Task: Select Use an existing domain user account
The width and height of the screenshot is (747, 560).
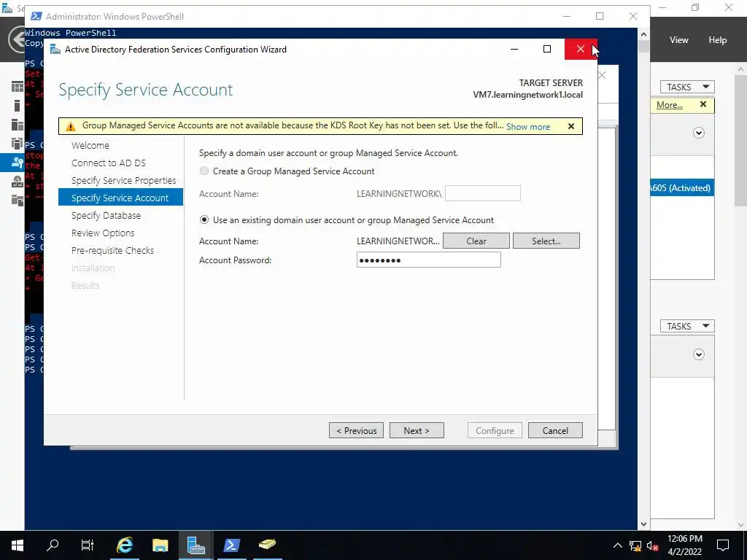Action: (204, 220)
